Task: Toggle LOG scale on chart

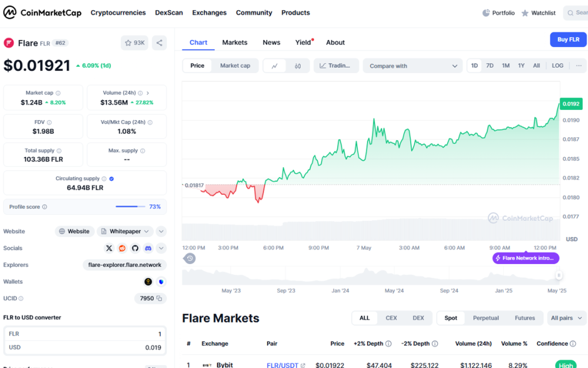Action: coord(558,66)
